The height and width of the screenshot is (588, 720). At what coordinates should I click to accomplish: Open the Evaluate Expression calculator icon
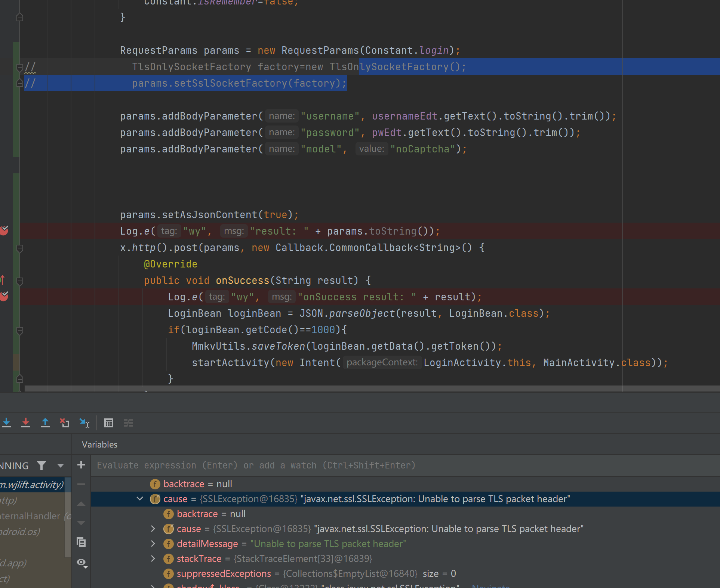pyautogui.click(x=109, y=423)
